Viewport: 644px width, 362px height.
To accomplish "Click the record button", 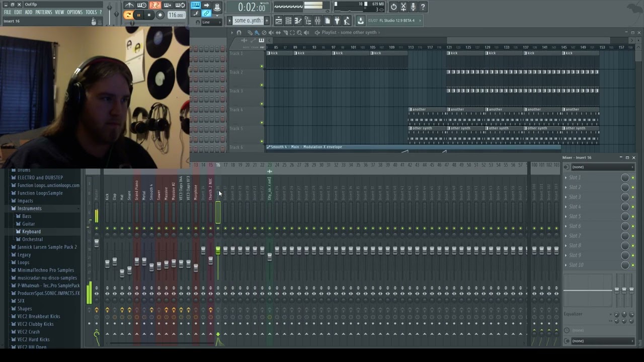I will click(x=160, y=15).
